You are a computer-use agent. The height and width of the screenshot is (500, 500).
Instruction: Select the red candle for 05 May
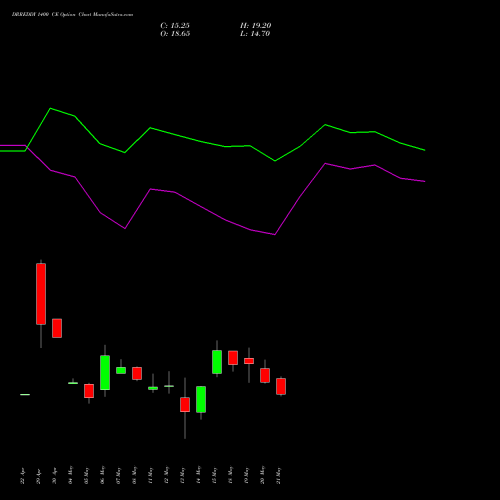click(x=89, y=391)
